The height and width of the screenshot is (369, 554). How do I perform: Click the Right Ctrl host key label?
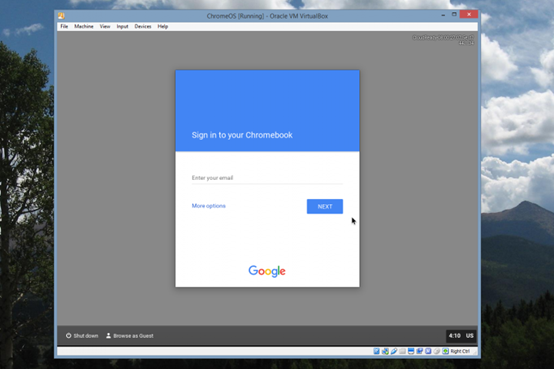pyautogui.click(x=460, y=351)
